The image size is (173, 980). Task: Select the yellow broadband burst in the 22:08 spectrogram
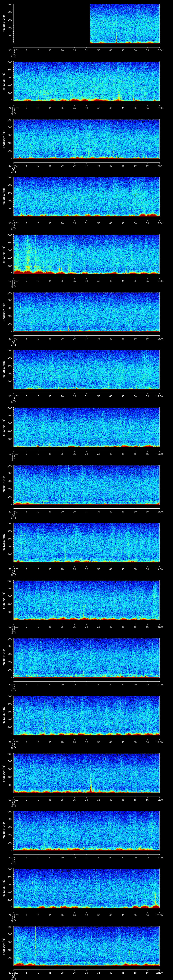click(27, 253)
